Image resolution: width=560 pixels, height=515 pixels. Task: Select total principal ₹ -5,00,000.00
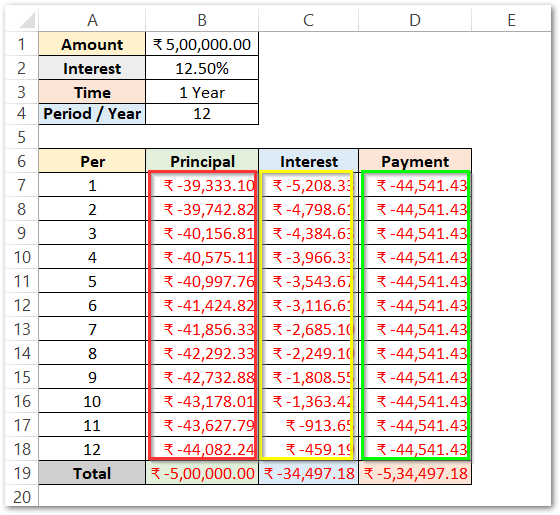(202, 473)
